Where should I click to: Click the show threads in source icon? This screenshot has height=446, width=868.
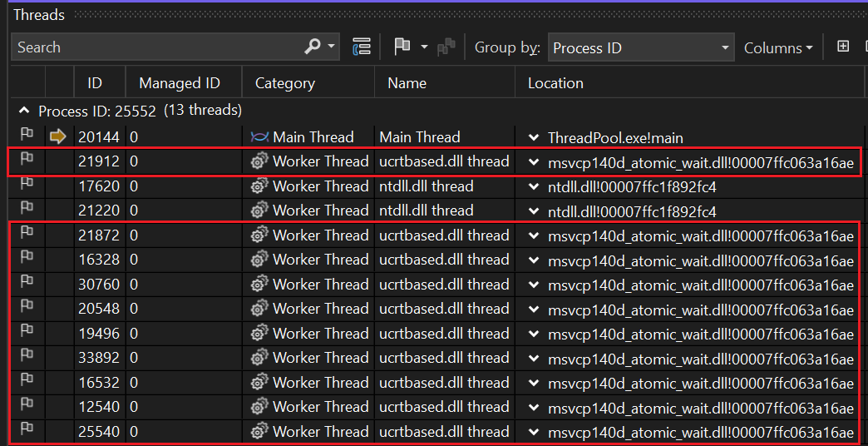361,47
